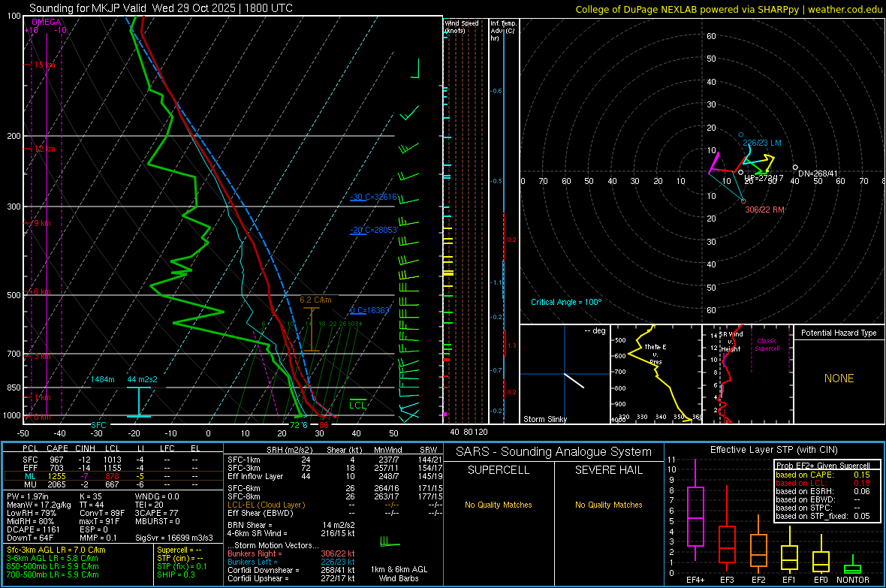Select the SUPERCELL column heading

499,470
